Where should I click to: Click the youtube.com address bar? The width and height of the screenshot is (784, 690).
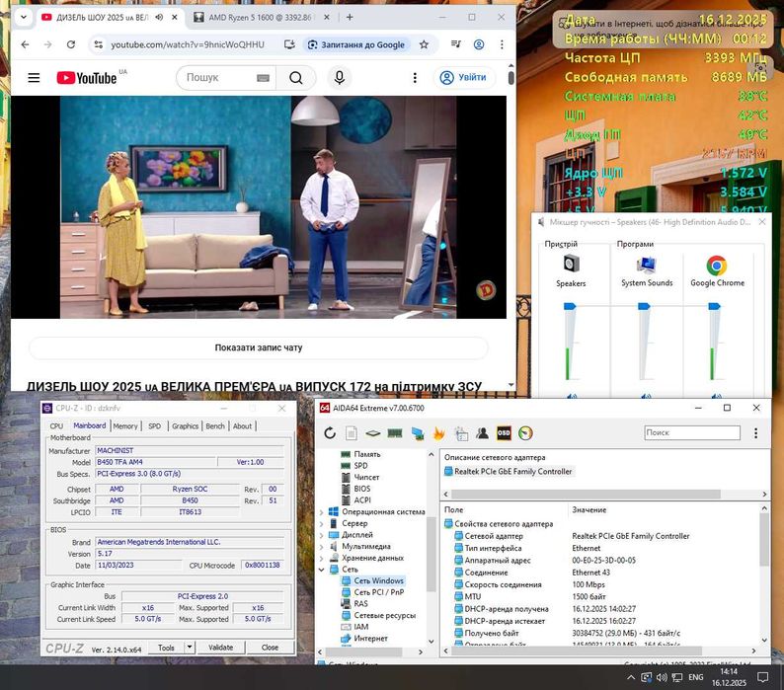tap(188, 44)
